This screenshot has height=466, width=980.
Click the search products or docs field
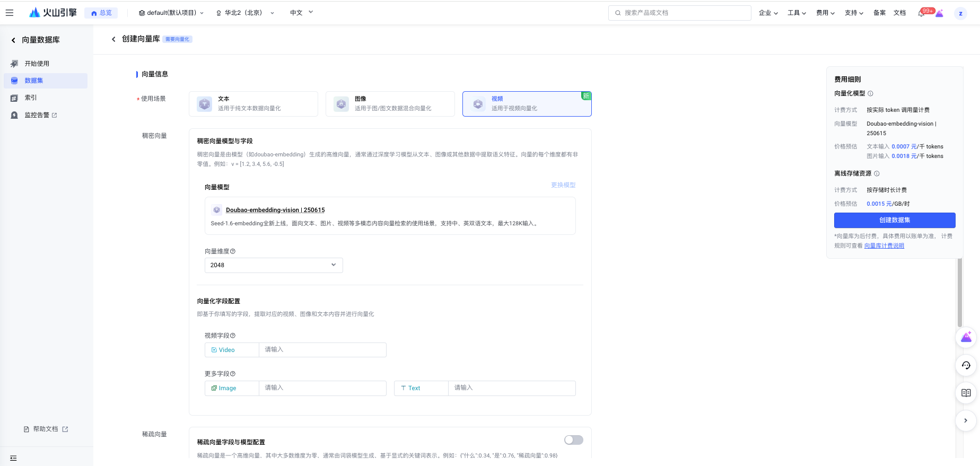pyautogui.click(x=680, y=13)
